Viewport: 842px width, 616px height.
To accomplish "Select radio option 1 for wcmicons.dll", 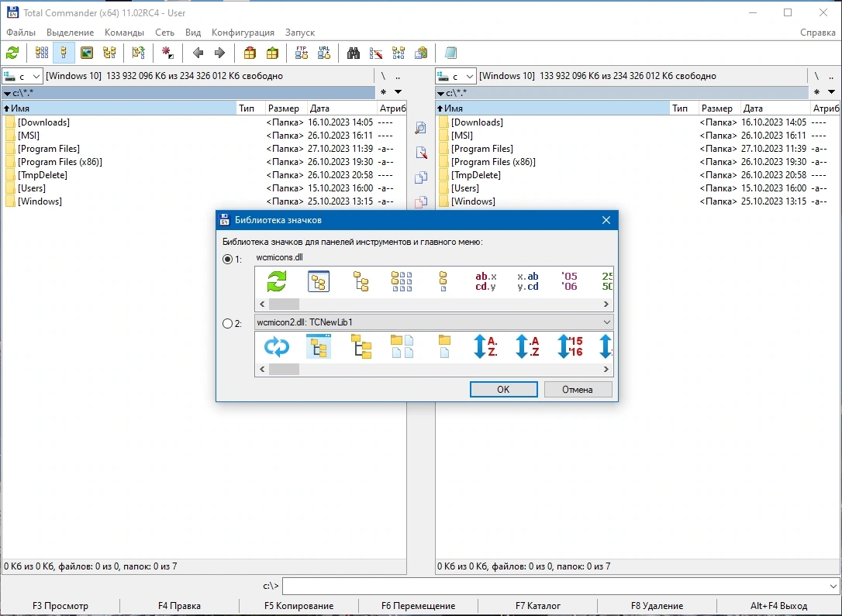I will pyautogui.click(x=228, y=259).
